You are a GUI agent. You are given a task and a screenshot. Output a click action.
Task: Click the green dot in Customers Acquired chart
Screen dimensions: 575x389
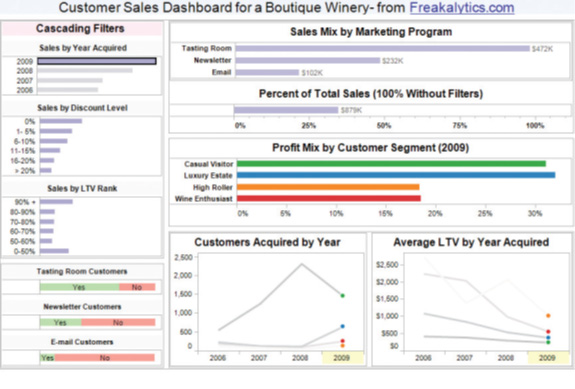[x=343, y=296]
